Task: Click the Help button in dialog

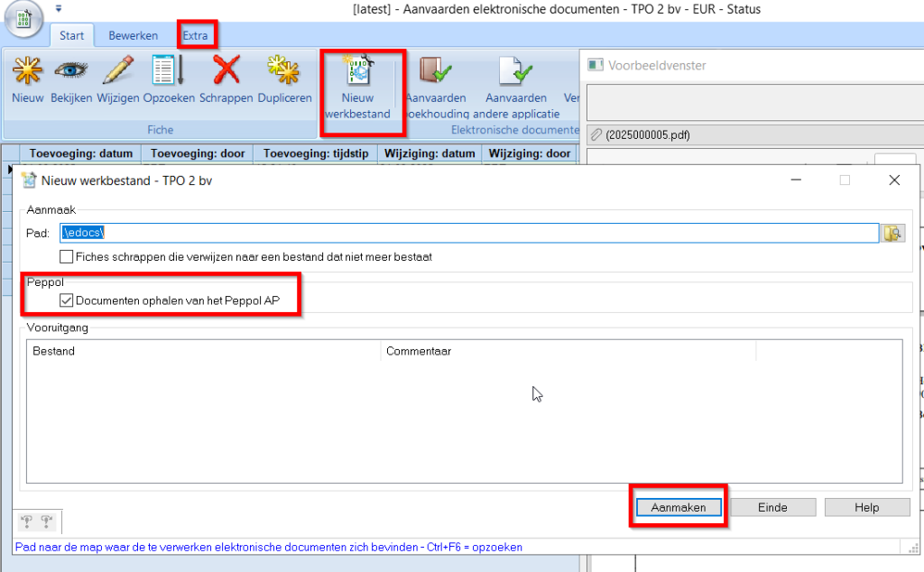Action: coord(866,508)
